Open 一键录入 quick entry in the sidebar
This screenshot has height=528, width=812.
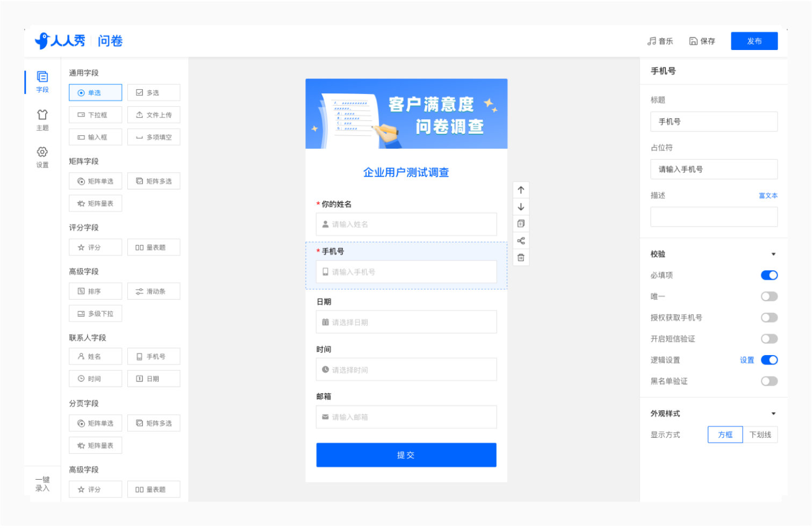[42, 484]
